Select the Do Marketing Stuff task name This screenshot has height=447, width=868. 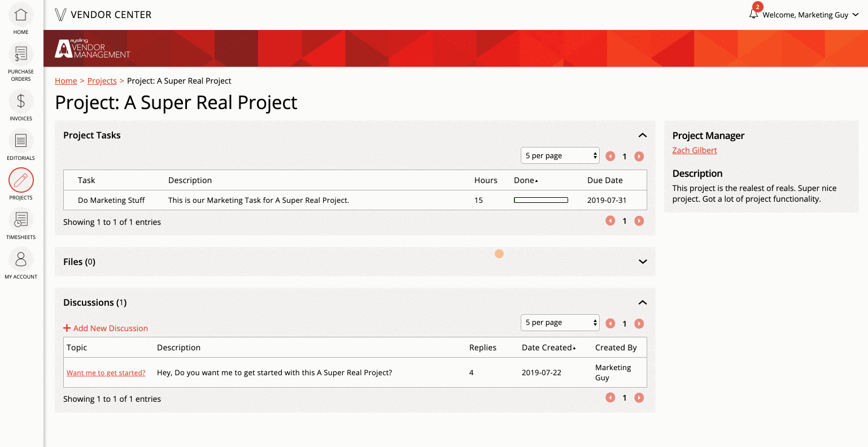pos(111,200)
